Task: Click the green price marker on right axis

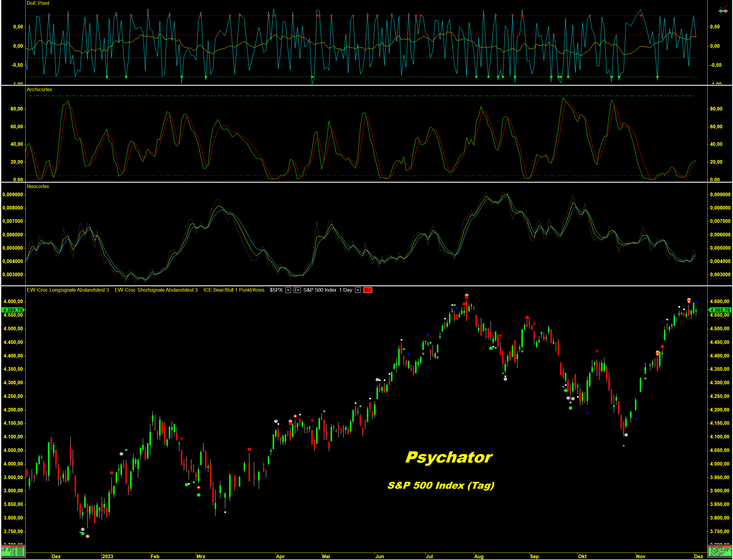Action: [x=720, y=310]
